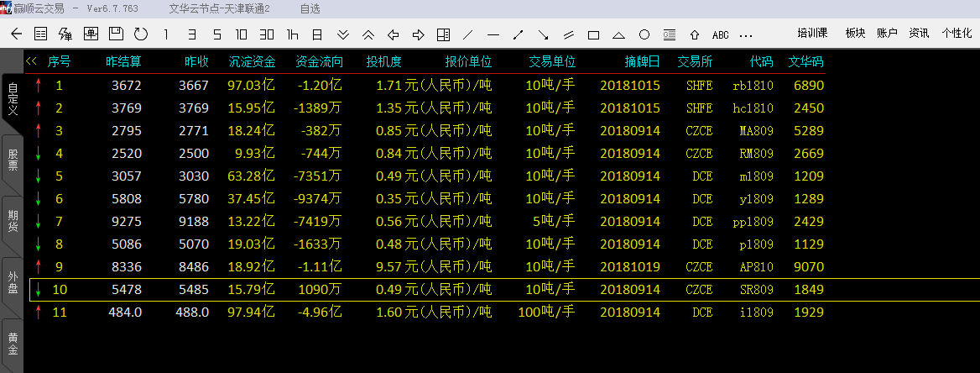
Task: Select the ABC text label tool
Action: click(721, 35)
